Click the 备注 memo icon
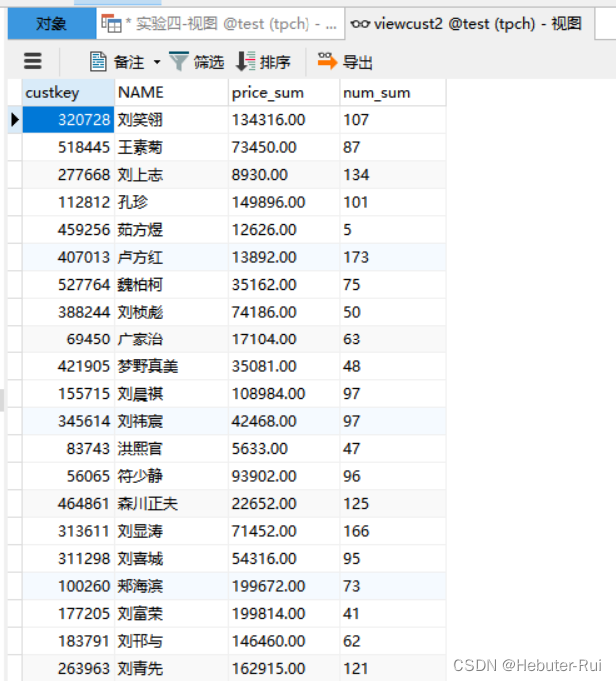The height and width of the screenshot is (681, 616). pyautogui.click(x=98, y=62)
